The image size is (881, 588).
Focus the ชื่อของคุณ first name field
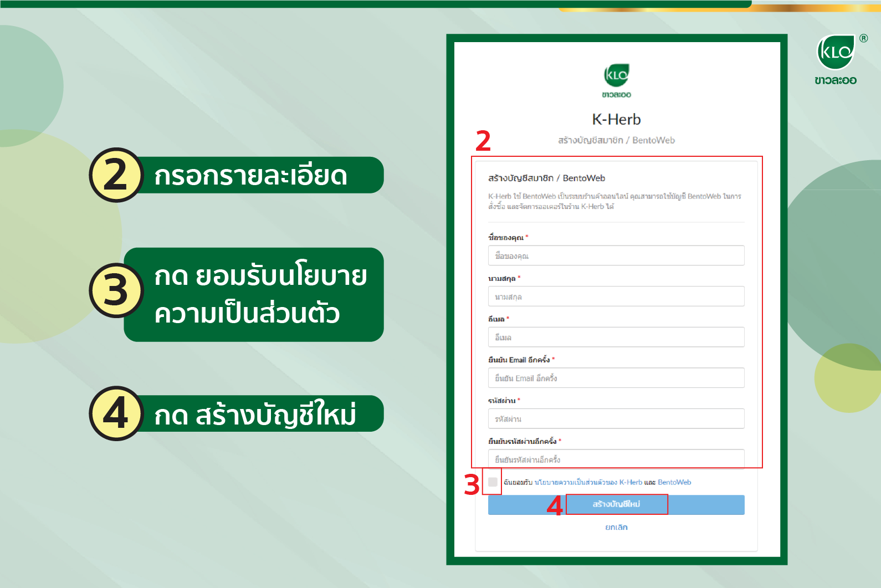(616, 256)
